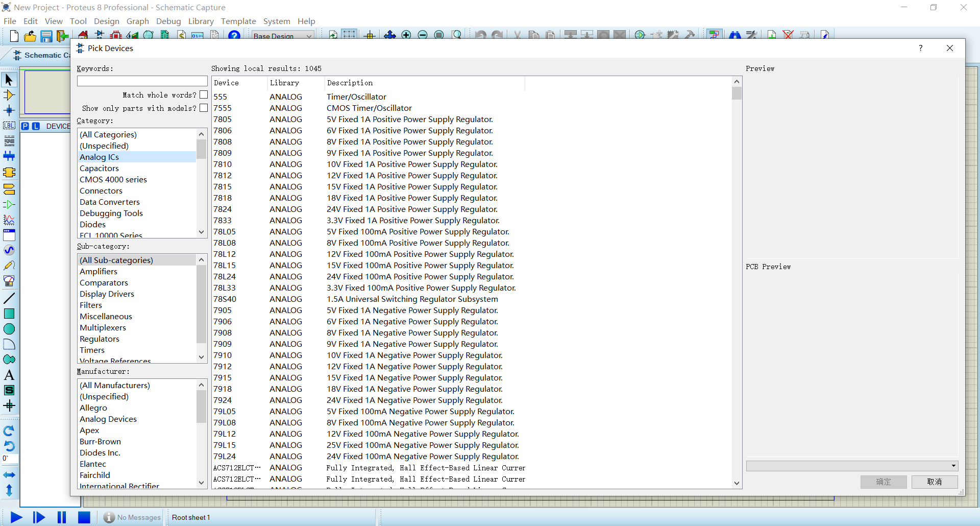Screen dimensions: 980x526
Task: Pick the 2D Graphics Line tool
Action: pyautogui.click(x=9, y=298)
